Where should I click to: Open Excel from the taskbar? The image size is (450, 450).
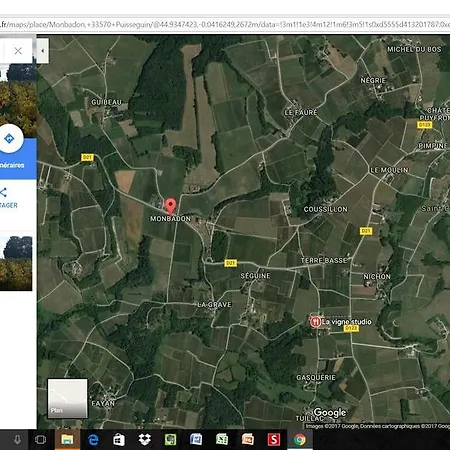click(x=222, y=440)
